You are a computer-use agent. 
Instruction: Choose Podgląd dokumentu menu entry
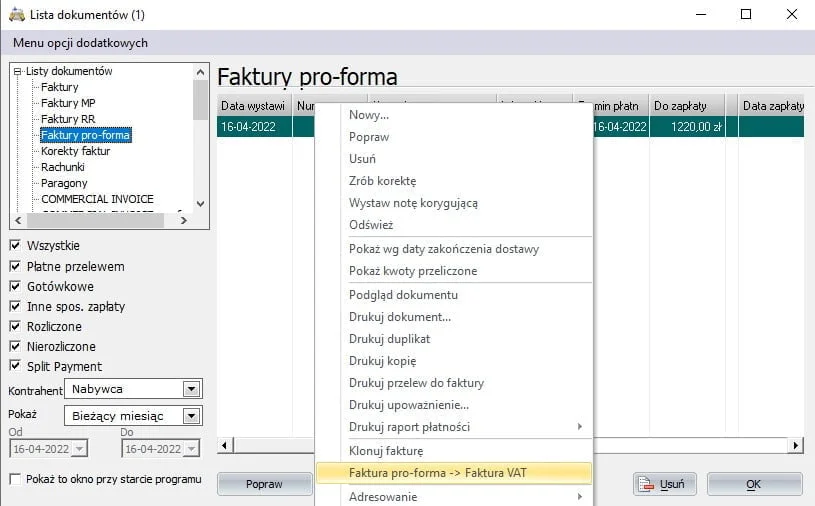[453, 295]
